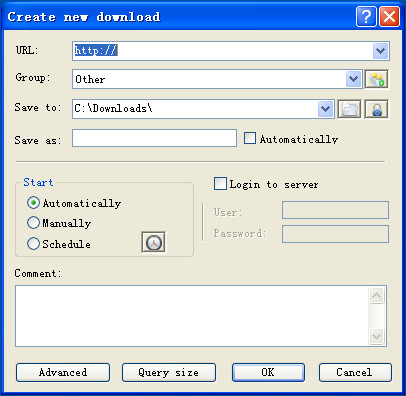
Task: Click the Other group value
Action: (90, 79)
